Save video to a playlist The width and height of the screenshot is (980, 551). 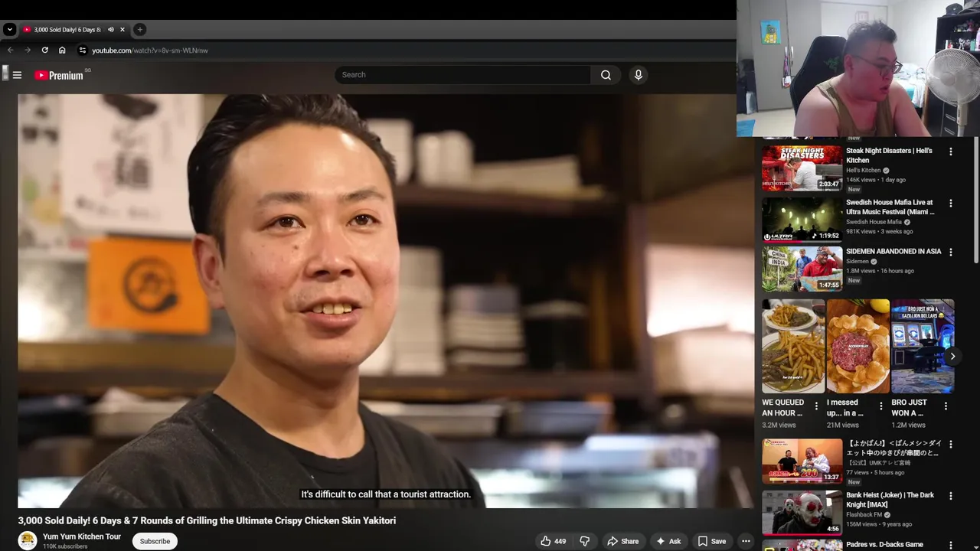(x=711, y=541)
